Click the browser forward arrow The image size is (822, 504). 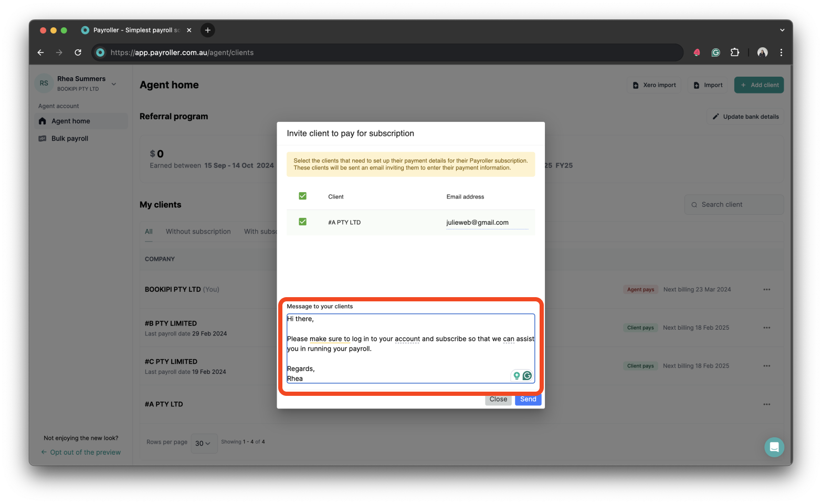click(x=59, y=52)
